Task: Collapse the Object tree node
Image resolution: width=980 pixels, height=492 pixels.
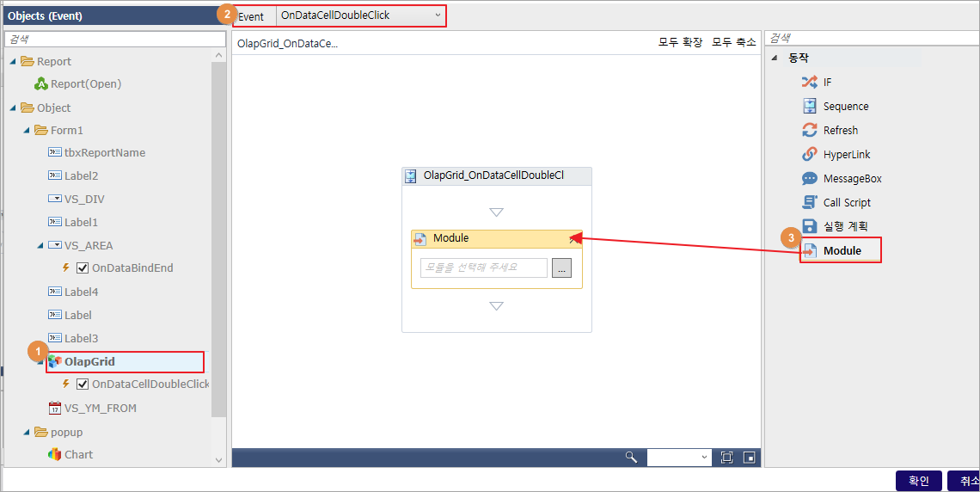Action: (13, 108)
